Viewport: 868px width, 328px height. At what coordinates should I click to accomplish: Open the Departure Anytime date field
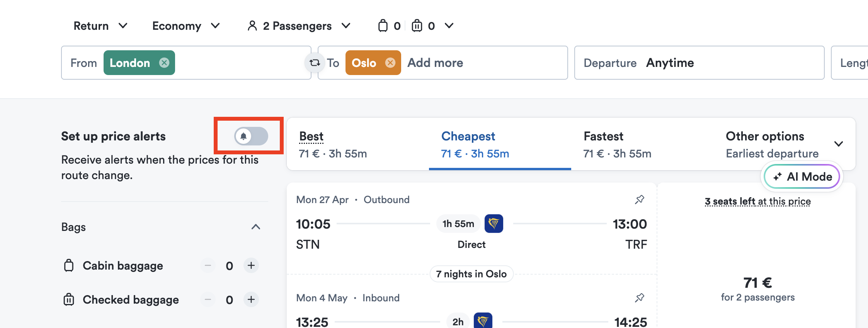699,63
